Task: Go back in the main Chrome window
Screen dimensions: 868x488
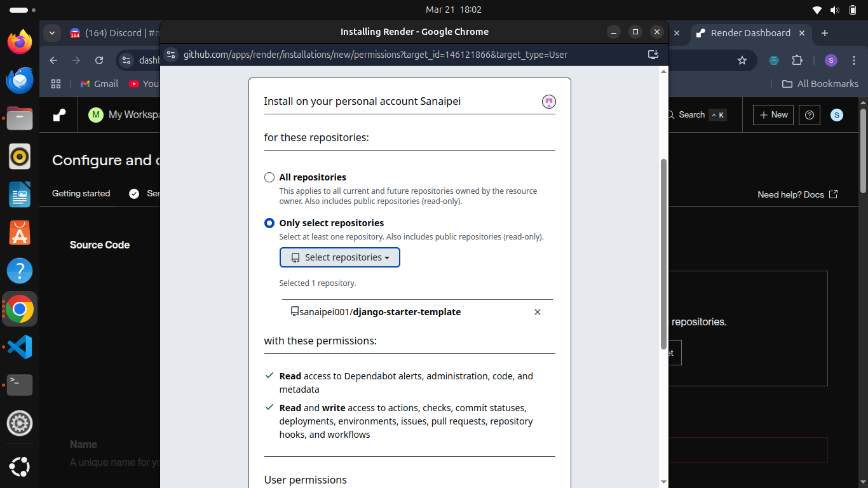Action: tap(53, 60)
